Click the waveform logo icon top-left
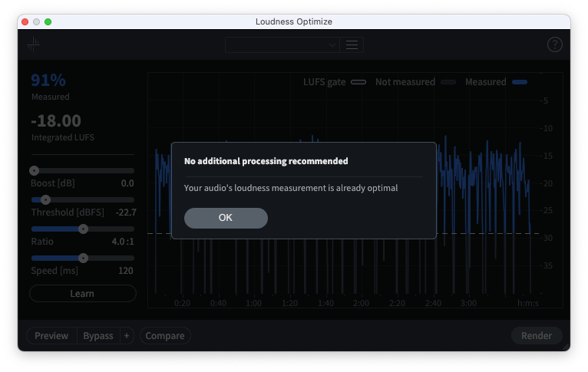Screen dimensions: 588x372 (x=33, y=45)
